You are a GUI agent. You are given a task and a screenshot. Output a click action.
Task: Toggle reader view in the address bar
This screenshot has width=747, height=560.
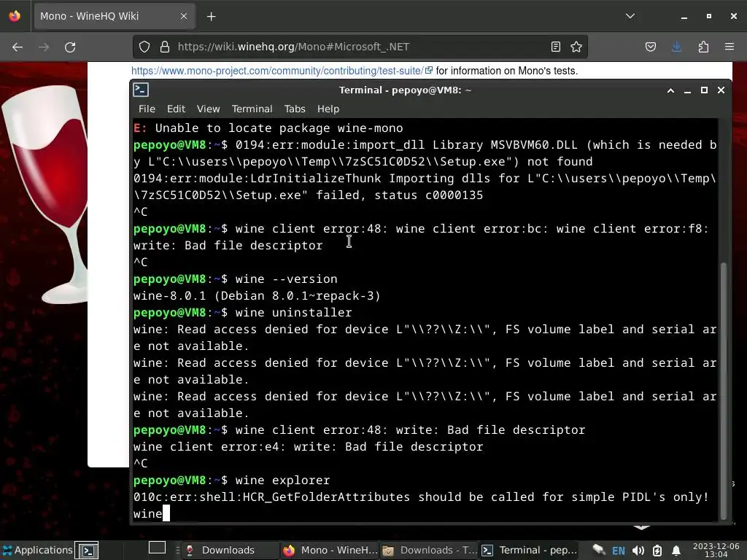pyautogui.click(x=555, y=47)
